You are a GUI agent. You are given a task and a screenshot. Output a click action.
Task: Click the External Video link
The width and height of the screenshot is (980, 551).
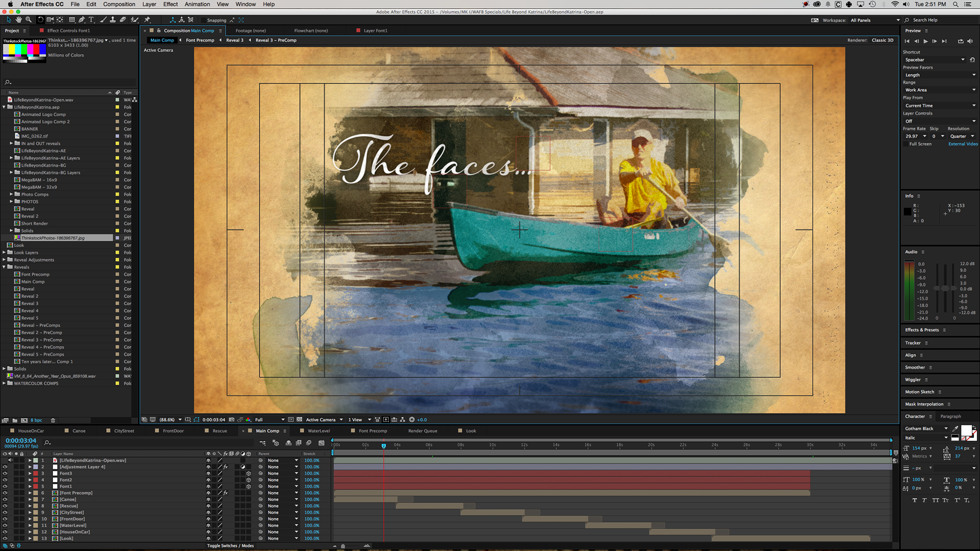[x=963, y=144]
